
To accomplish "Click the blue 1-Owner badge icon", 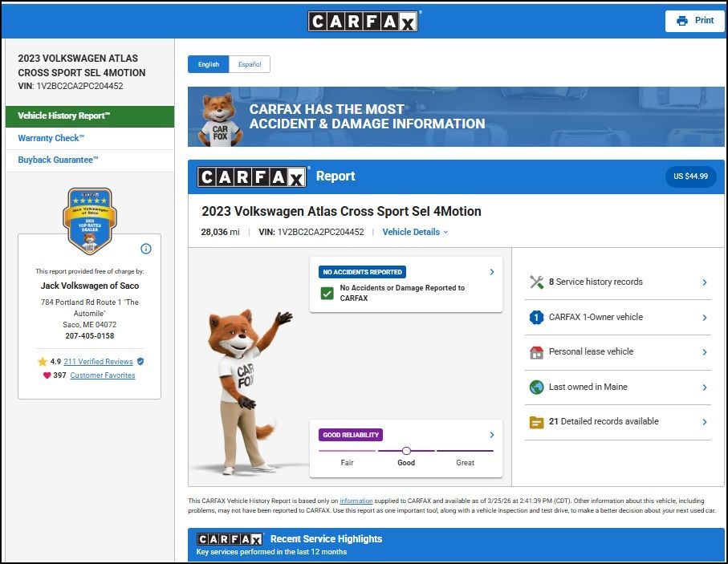I will coord(537,317).
